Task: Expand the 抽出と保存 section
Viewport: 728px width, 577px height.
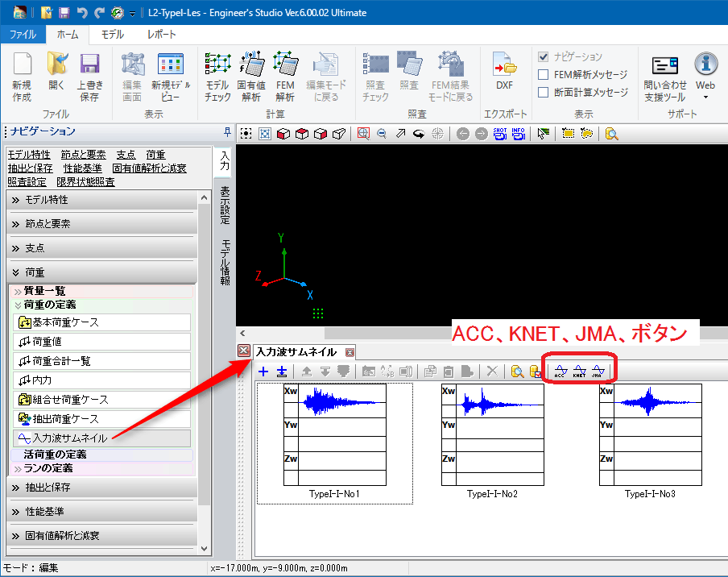Action: point(102,488)
